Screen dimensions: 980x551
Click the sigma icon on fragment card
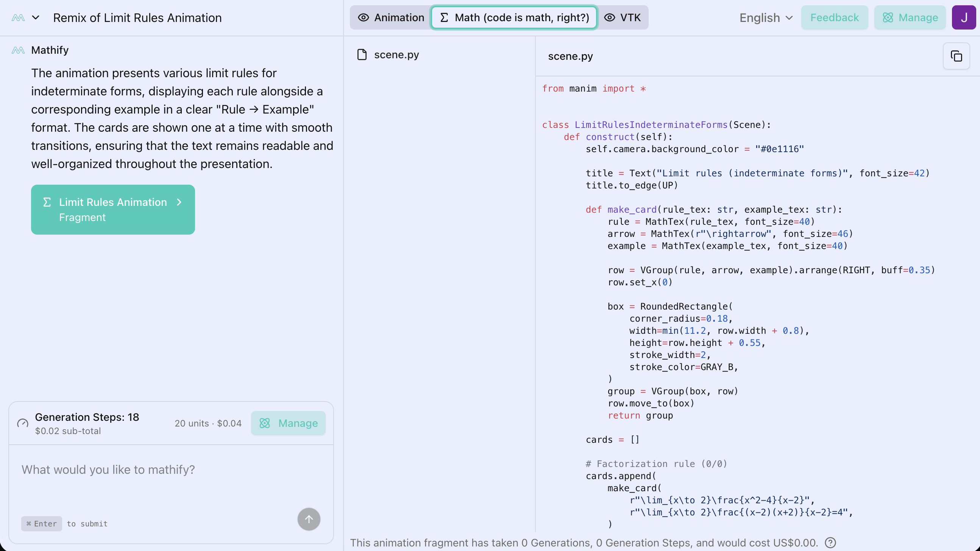click(47, 202)
